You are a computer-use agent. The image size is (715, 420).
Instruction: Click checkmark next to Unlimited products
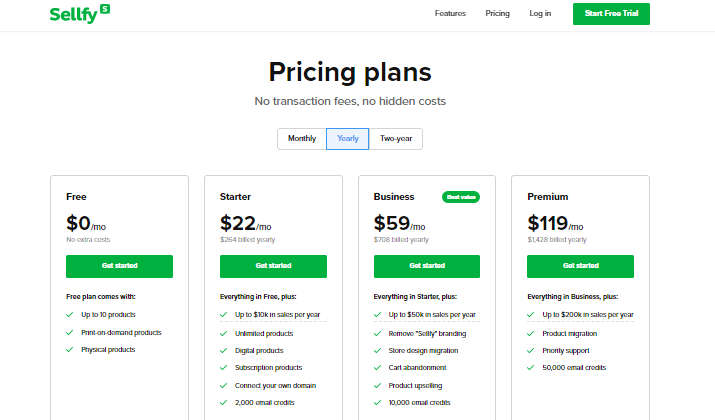tap(223, 334)
